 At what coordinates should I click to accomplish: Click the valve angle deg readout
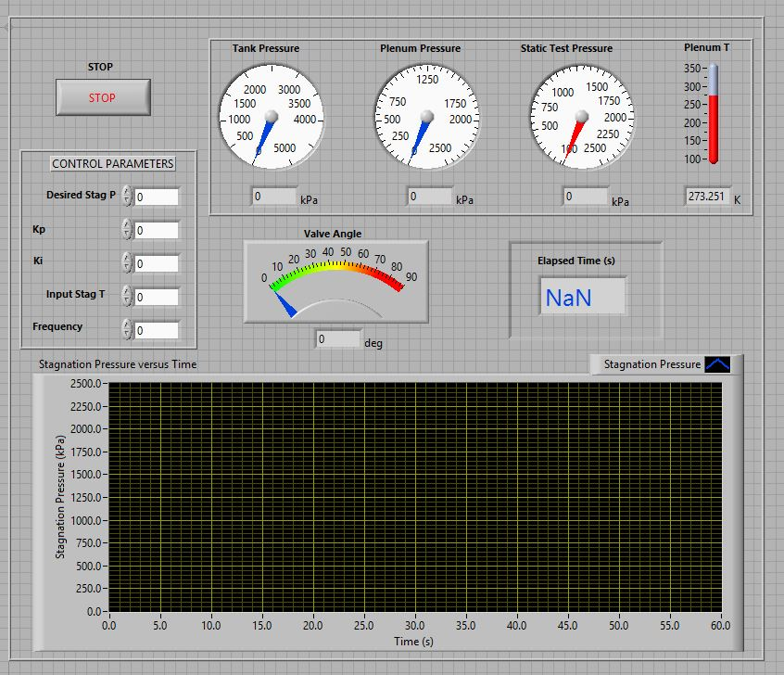click(x=337, y=340)
